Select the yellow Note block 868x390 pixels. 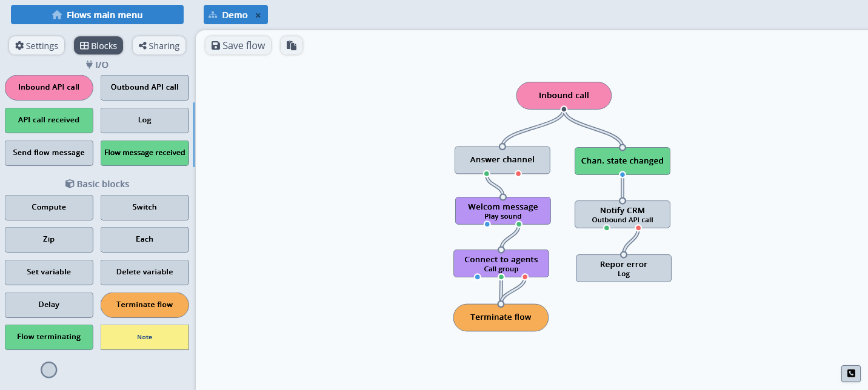[x=144, y=337]
